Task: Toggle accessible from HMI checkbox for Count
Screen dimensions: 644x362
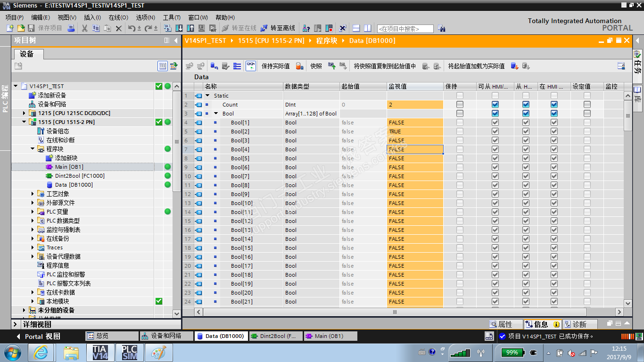Action: tap(495, 105)
